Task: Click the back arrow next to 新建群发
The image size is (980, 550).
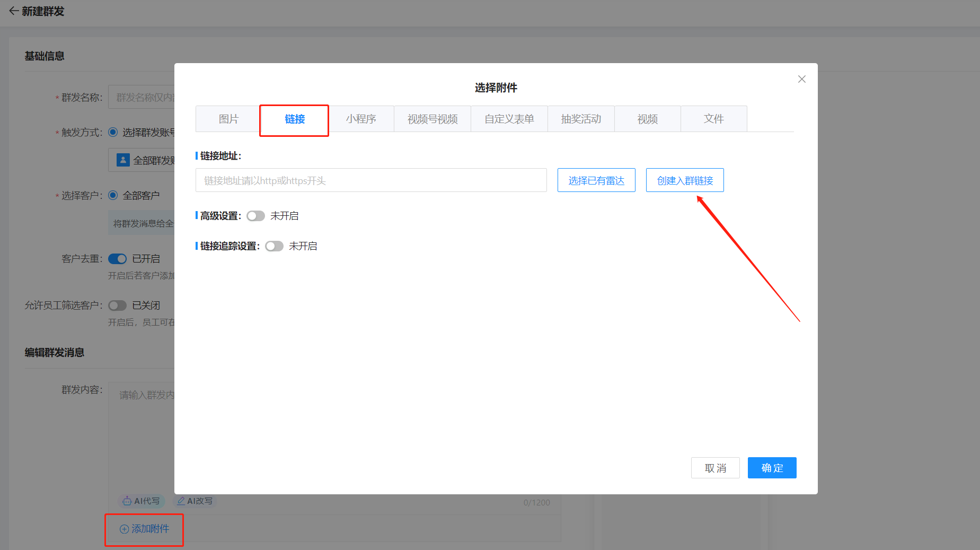Action: [x=14, y=11]
